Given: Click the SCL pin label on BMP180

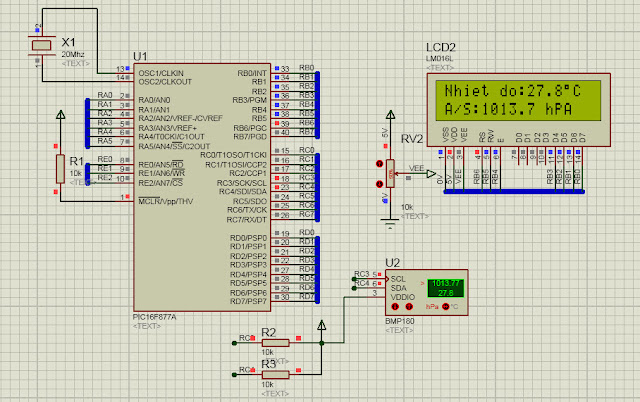Looking at the screenshot, I should coord(398,279).
